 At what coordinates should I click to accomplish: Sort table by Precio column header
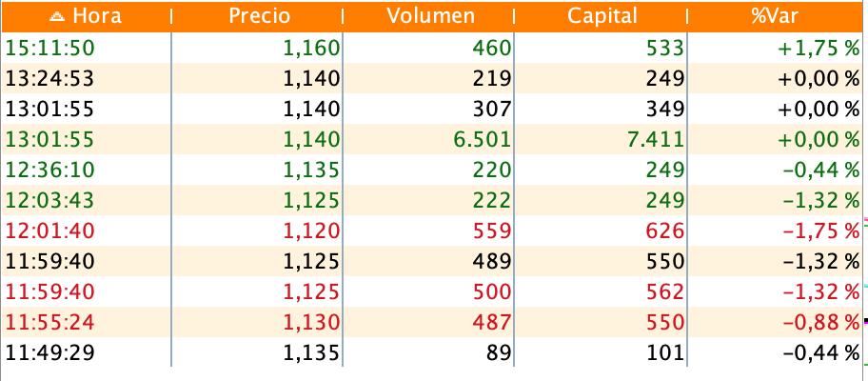click(260, 16)
